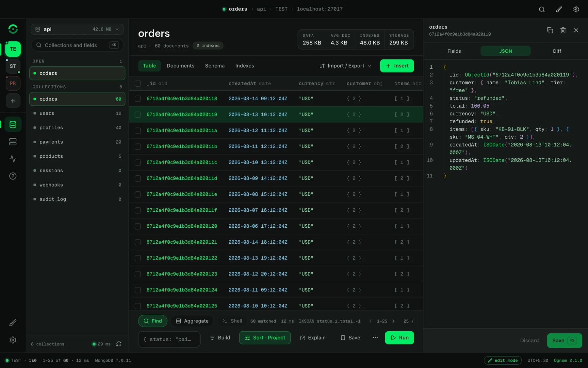Viewport: 588px width, 368px height.
Task: Click Discard in the detail panel
Action: click(529, 341)
